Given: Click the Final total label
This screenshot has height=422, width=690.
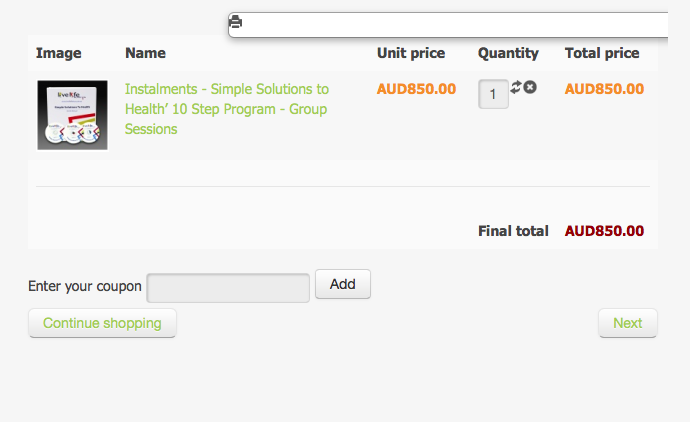Looking at the screenshot, I should coord(513,231).
